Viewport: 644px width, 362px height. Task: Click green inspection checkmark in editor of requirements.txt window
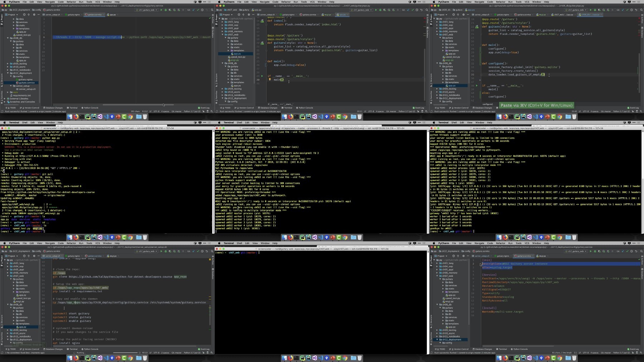pos(210,18)
